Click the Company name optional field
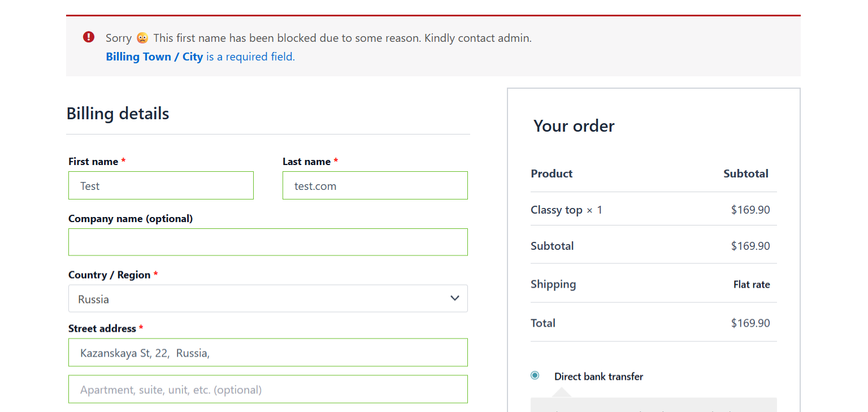868x412 pixels. click(268, 242)
